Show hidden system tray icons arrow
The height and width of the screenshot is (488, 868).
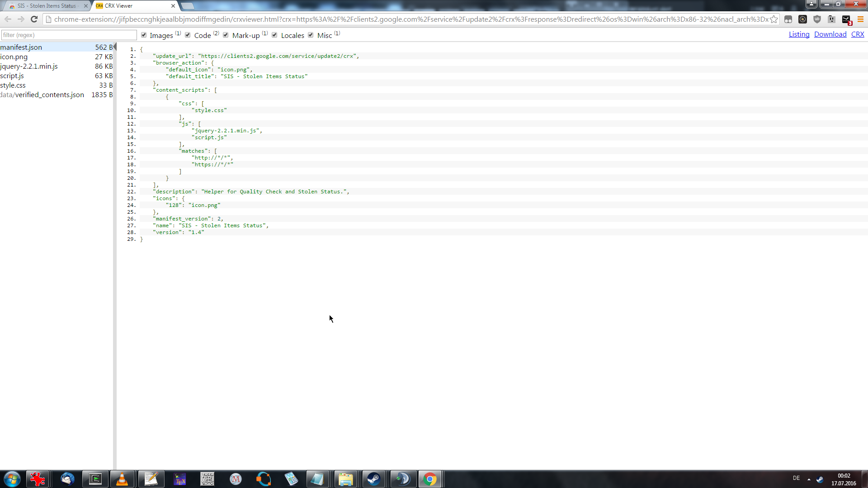[x=809, y=479]
